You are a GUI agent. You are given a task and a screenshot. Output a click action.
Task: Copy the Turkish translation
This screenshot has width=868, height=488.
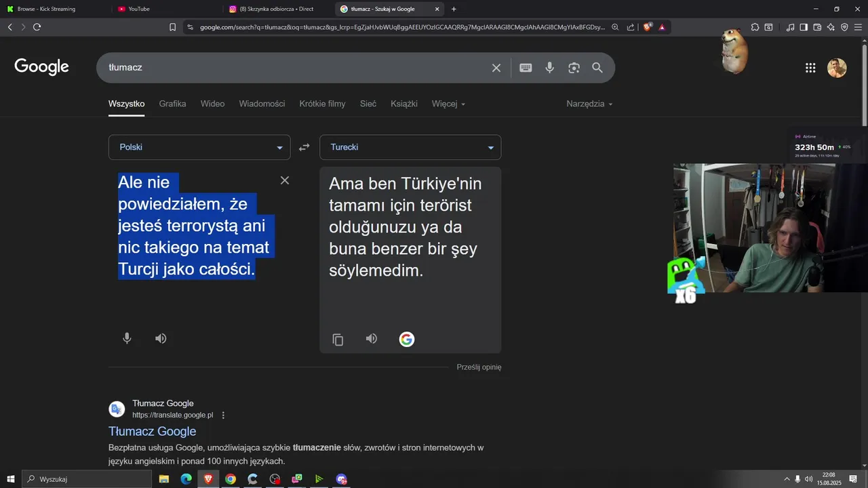click(x=338, y=340)
